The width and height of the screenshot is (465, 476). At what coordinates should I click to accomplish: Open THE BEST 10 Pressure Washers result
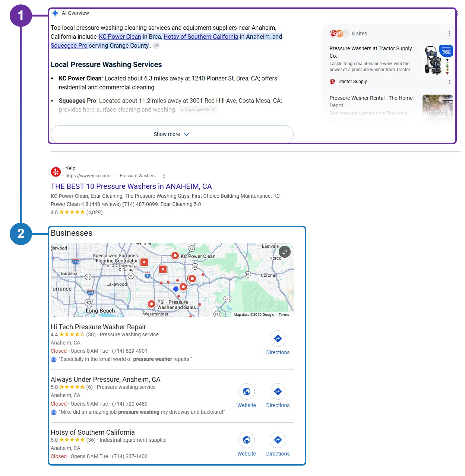coord(131,186)
